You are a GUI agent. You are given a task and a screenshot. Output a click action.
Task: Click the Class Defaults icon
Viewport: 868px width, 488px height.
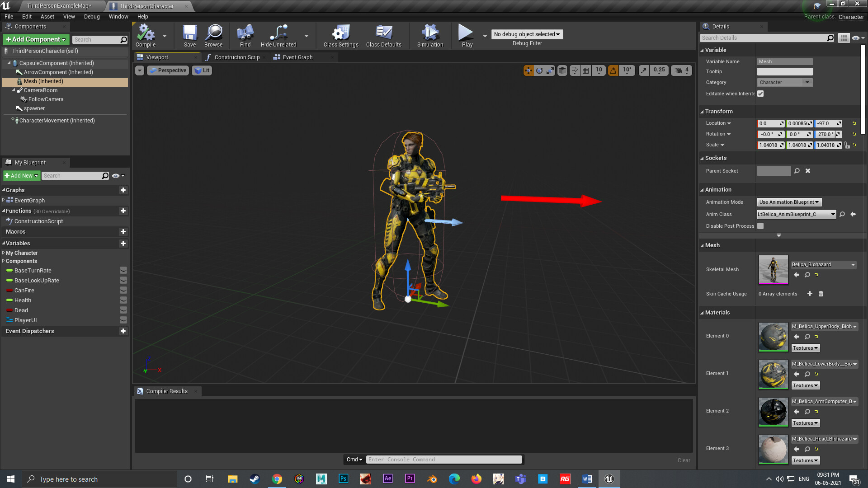tap(383, 36)
